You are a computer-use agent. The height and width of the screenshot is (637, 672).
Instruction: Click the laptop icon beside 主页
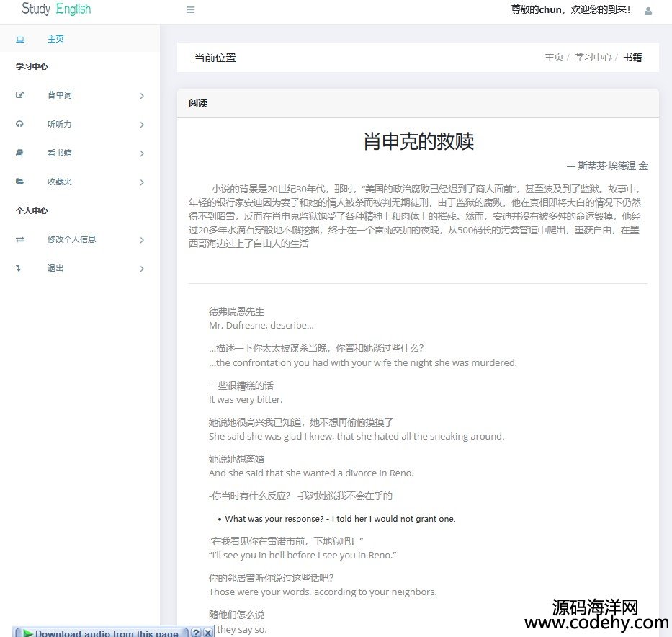click(20, 40)
